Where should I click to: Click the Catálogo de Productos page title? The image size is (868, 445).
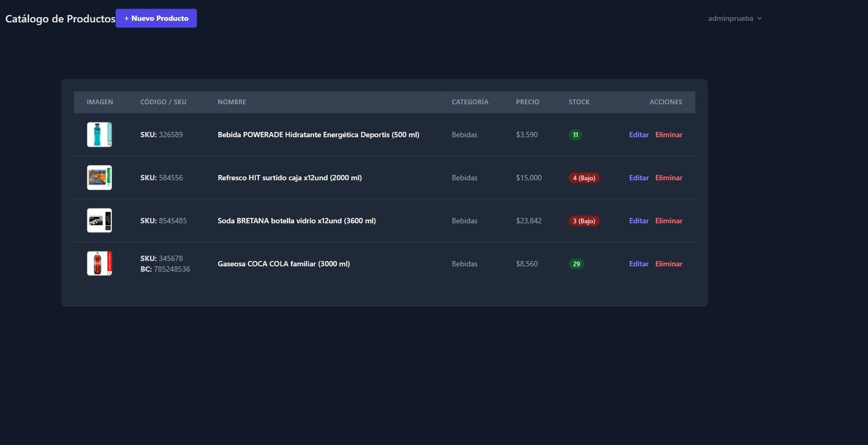click(x=60, y=18)
